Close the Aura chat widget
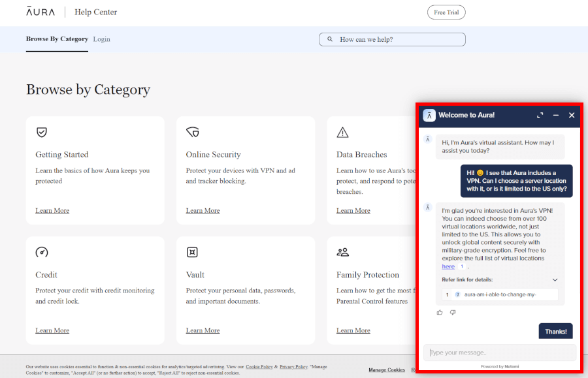This screenshot has width=588, height=378. 572,116
